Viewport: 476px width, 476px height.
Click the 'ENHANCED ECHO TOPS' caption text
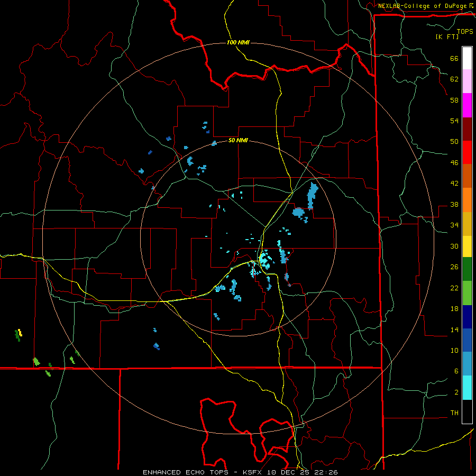[x=186, y=472]
